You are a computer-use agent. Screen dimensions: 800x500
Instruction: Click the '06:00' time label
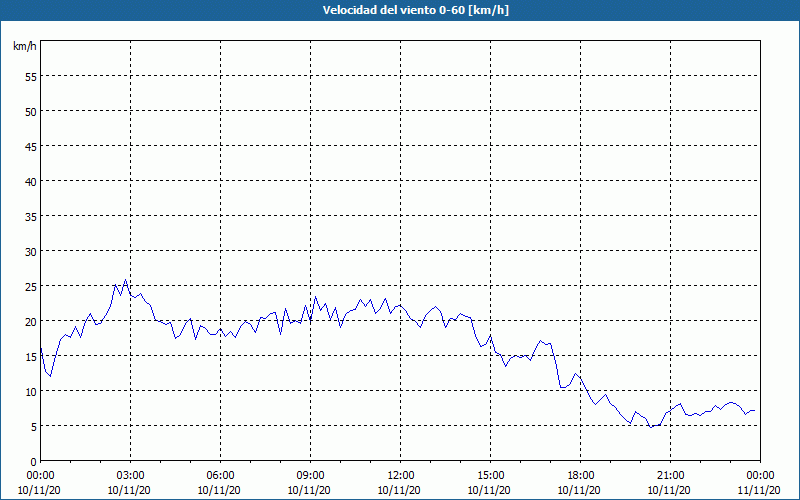pyautogui.click(x=220, y=476)
